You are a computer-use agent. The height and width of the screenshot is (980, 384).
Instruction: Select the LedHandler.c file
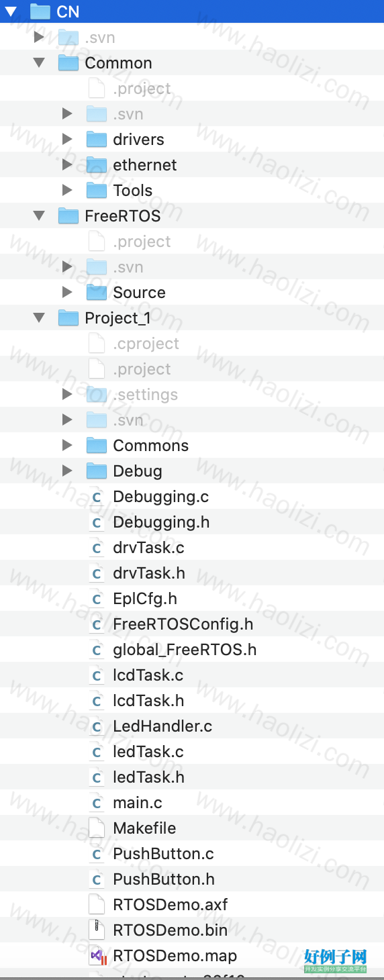(192, 726)
